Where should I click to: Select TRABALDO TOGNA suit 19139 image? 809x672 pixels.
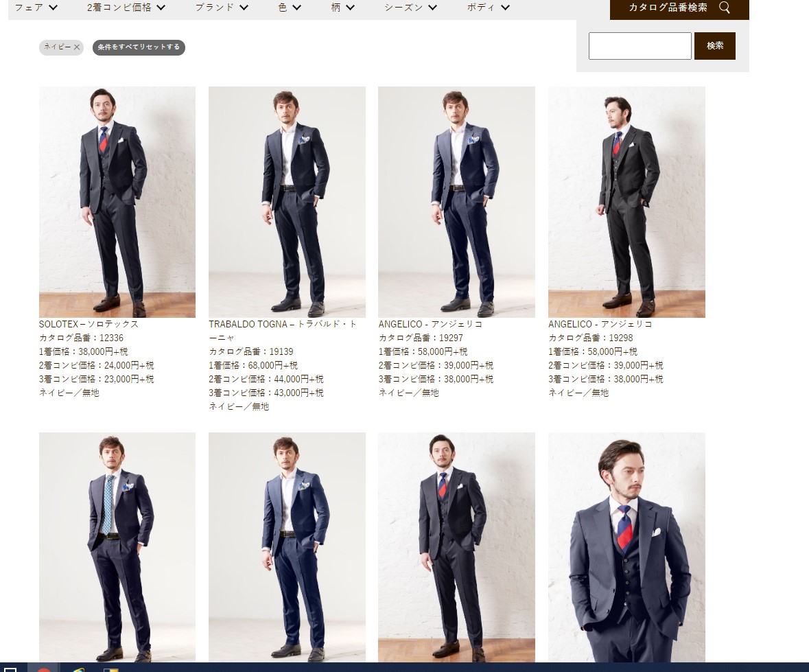pyautogui.click(x=287, y=202)
